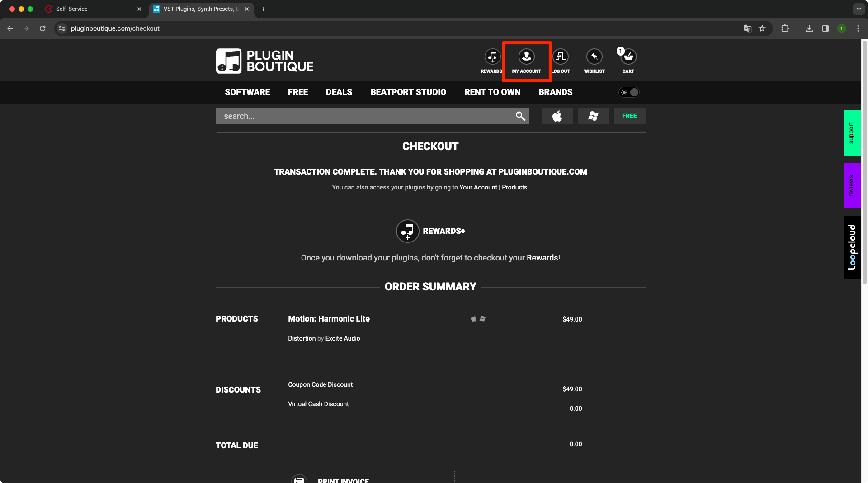Image resolution: width=868 pixels, height=483 pixels.
Task: Switch to the Self-Service browser tab
Action: (93, 9)
